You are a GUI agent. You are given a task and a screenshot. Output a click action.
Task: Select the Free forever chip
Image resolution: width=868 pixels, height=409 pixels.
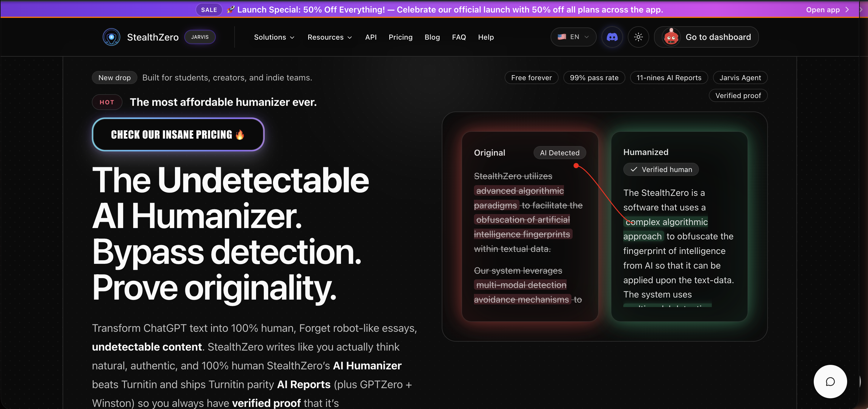[531, 78]
